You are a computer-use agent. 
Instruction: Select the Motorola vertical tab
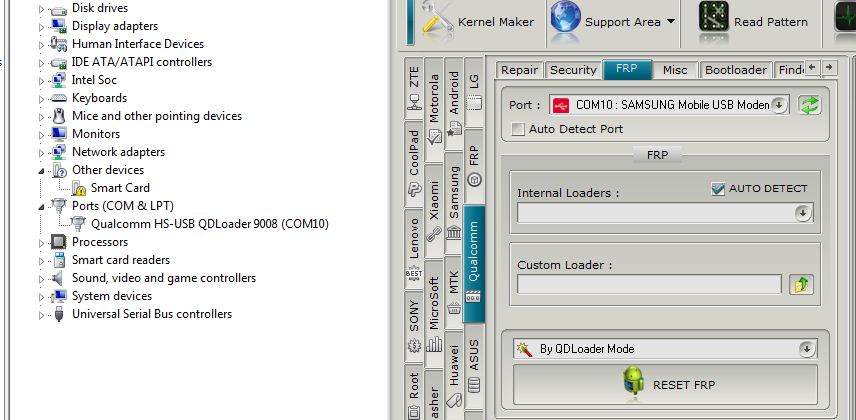point(434,109)
